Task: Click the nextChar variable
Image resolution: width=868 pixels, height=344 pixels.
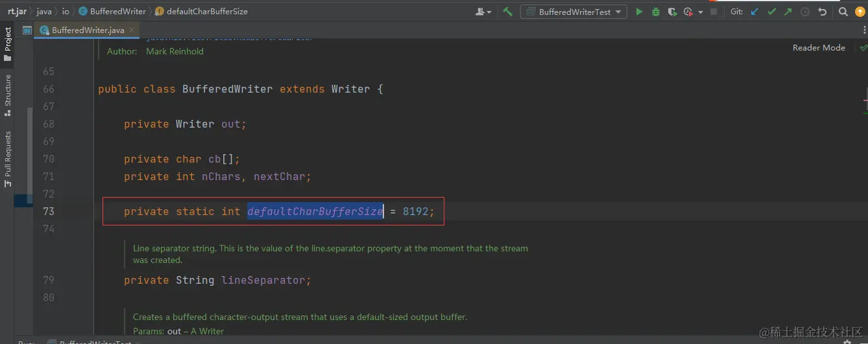Action: click(x=279, y=176)
